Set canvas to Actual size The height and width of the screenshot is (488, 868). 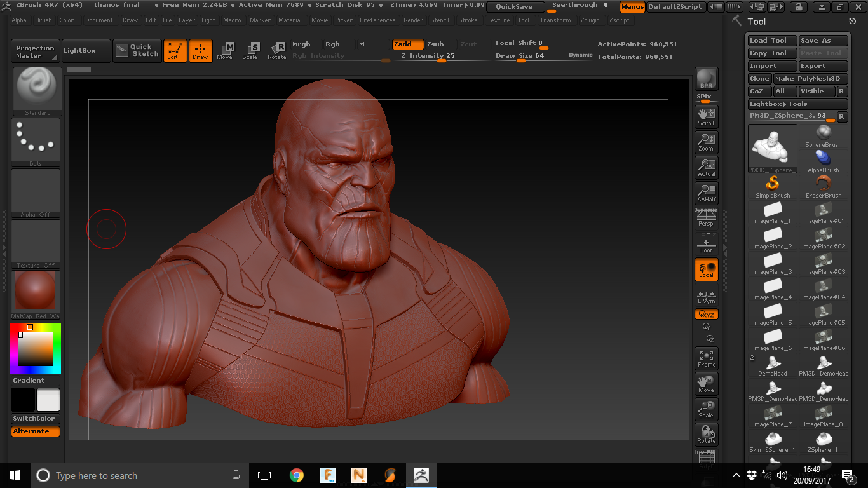[706, 167]
